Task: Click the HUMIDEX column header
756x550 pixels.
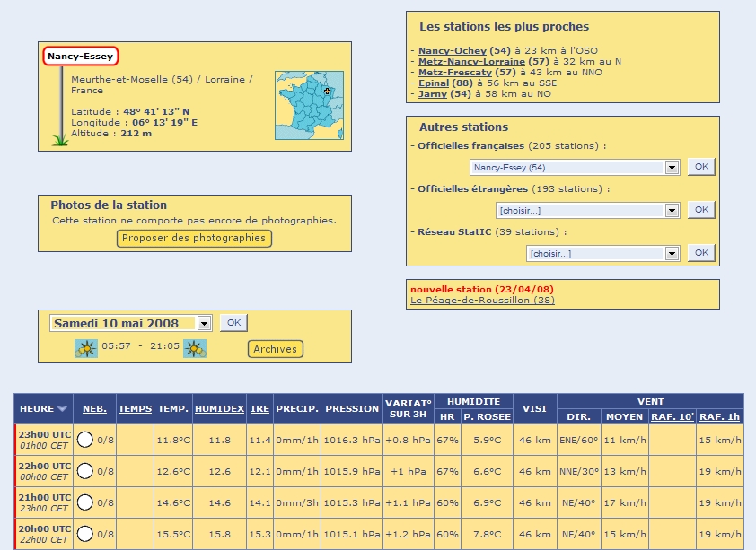Action: [219, 409]
